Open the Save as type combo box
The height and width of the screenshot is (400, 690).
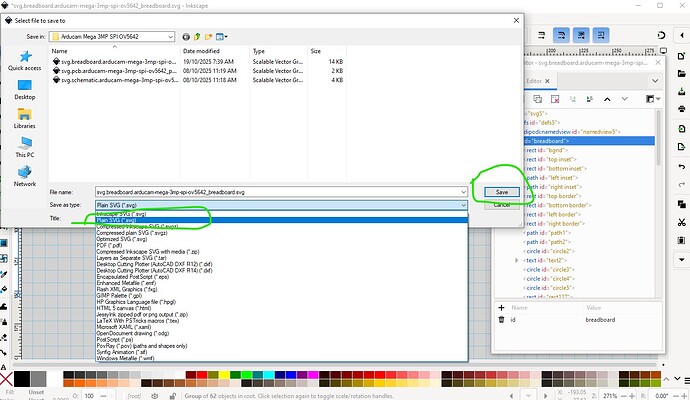[x=281, y=205]
